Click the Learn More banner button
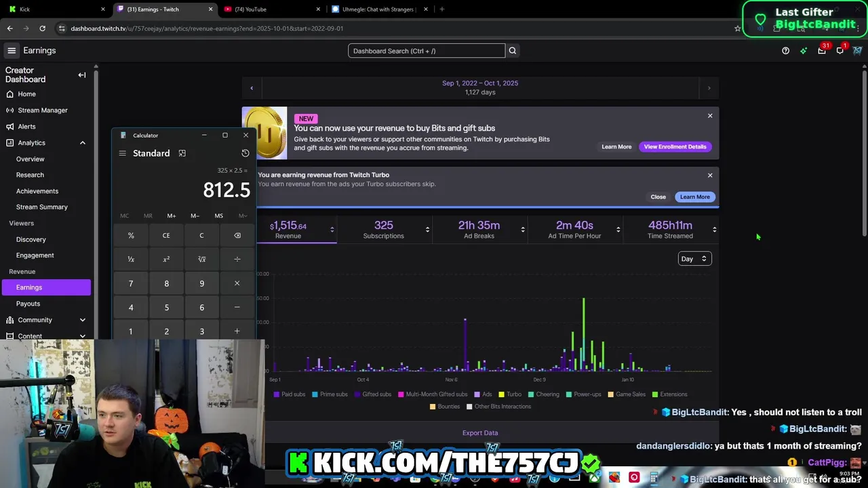Image resolution: width=868 pixels, height=488 pixels. tap(616, 147)
